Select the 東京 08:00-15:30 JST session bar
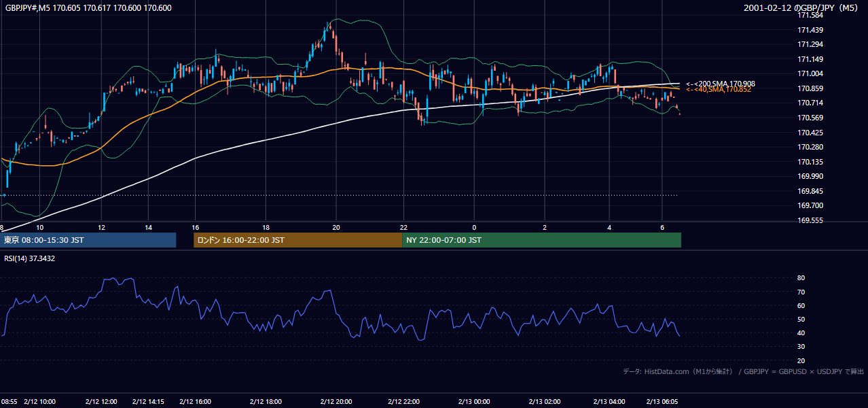The width and height of the screenshot is (868, 408). pyautogui.click(x=88, y=240)
